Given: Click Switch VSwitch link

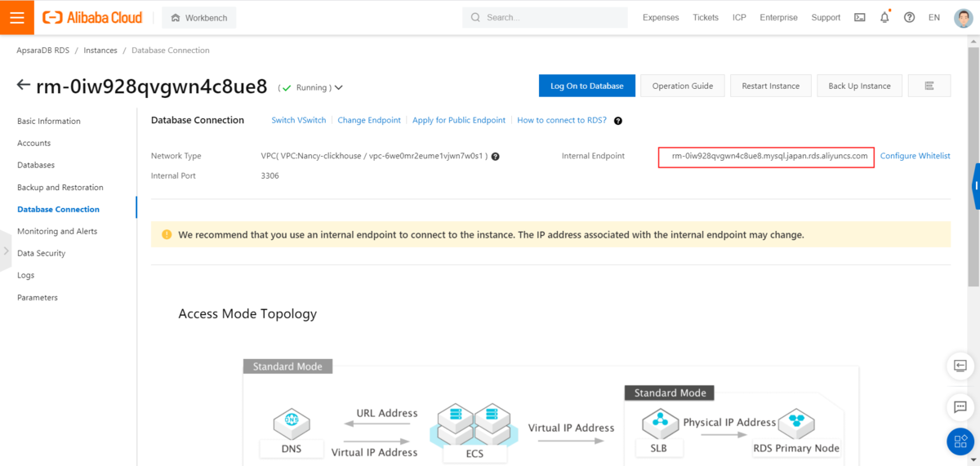Looking at the screenshot, I should (299, 120).
